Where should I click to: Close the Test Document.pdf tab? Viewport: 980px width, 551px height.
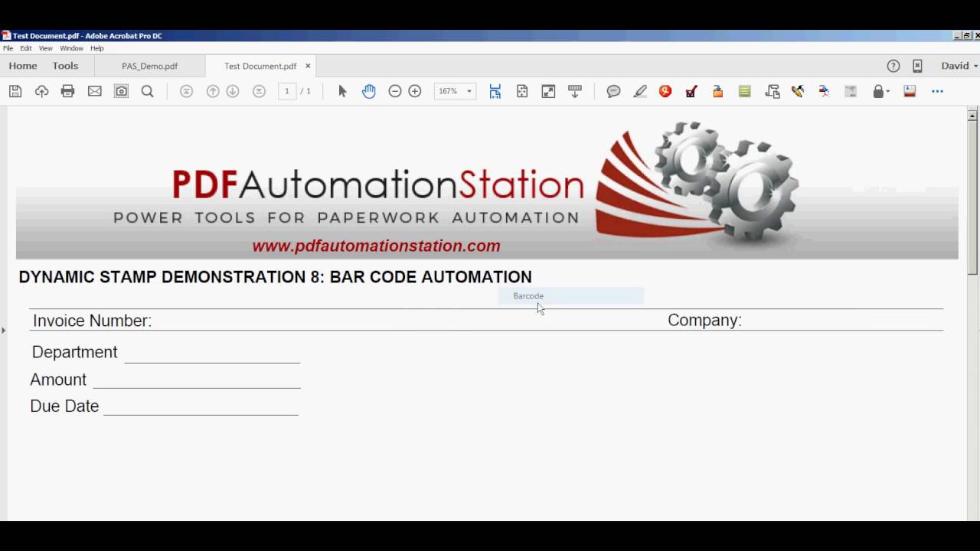coord(308,66)
